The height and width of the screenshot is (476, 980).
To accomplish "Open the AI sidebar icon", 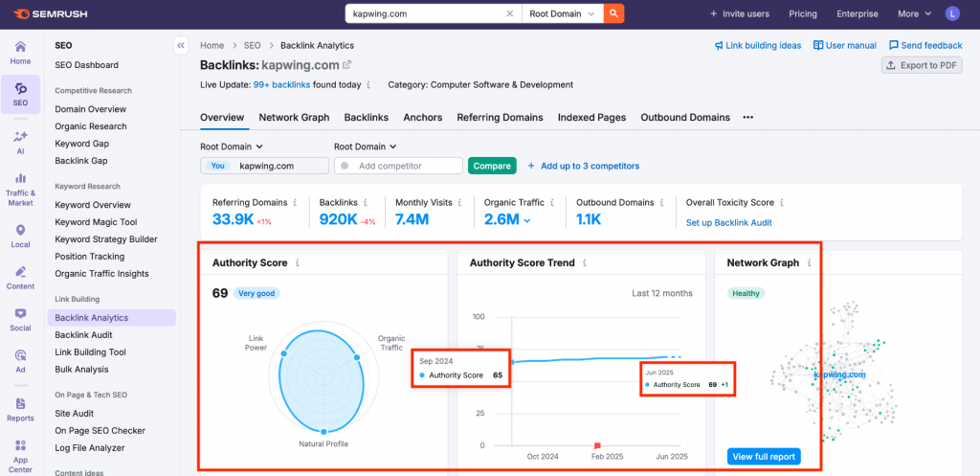I will tap(21, 142).
